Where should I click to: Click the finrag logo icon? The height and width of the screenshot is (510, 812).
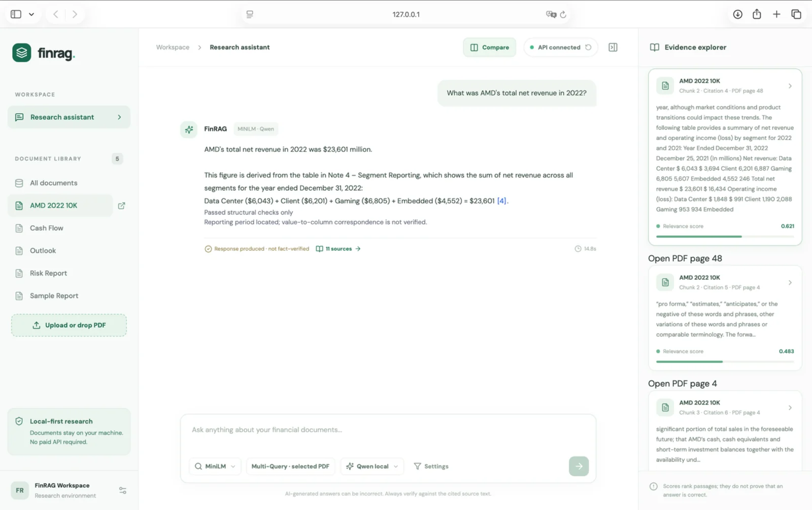pyautogui.click(x=22, y=53)
